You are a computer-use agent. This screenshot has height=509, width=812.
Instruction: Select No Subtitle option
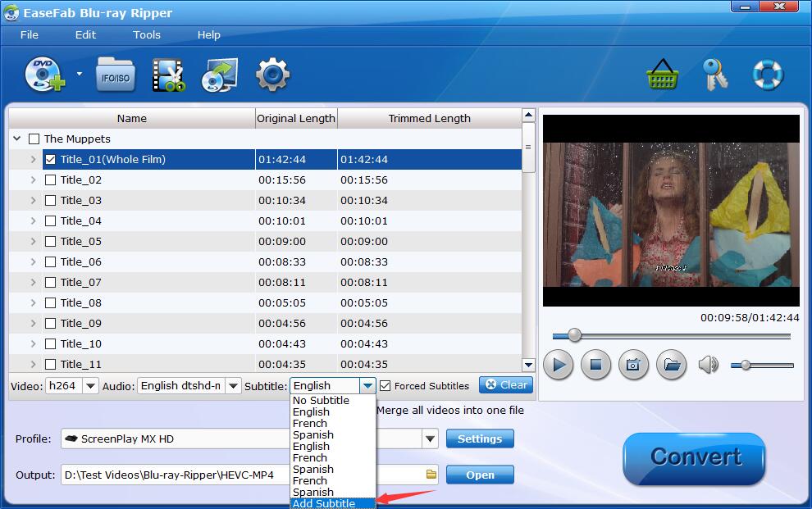point(333,400)
